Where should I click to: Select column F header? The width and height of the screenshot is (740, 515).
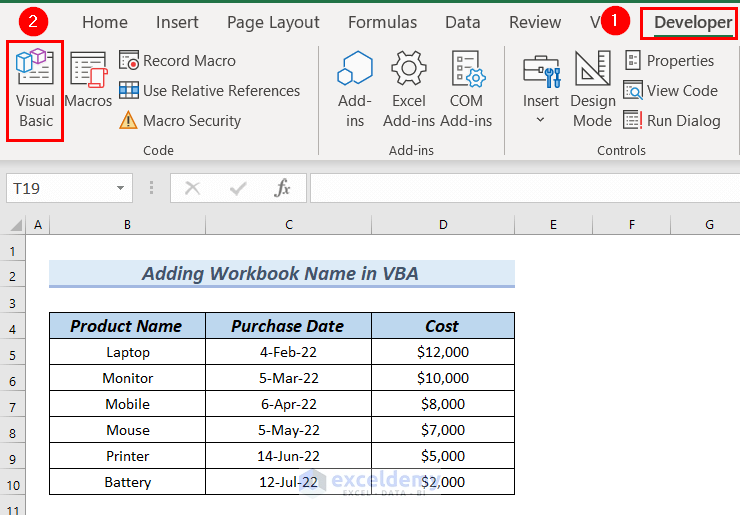[631, 225]
